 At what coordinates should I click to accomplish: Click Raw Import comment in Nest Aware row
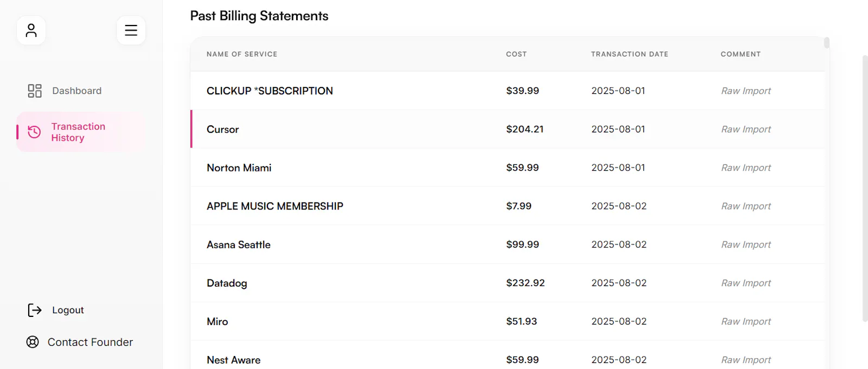(746, 360)
